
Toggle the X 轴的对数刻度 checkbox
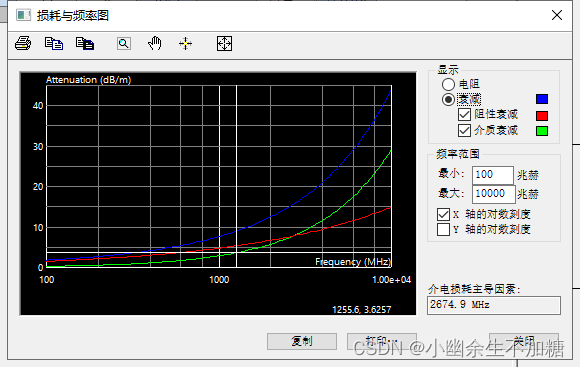(444, 214)
